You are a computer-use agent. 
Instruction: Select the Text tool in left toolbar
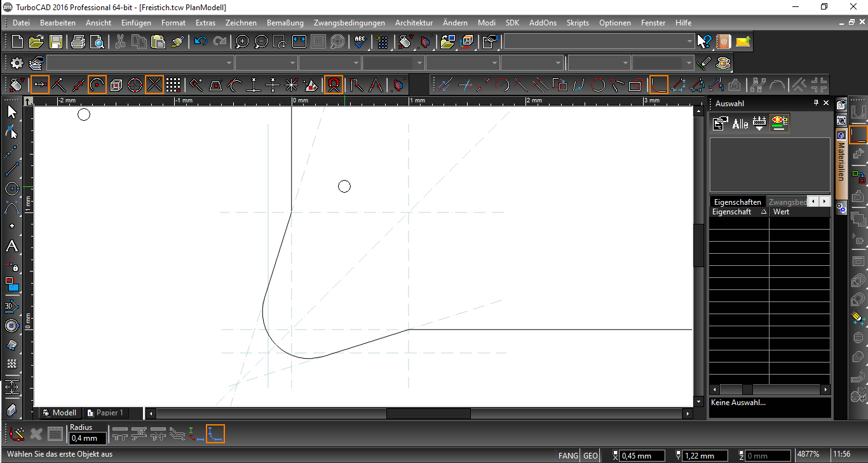(11, 246)
